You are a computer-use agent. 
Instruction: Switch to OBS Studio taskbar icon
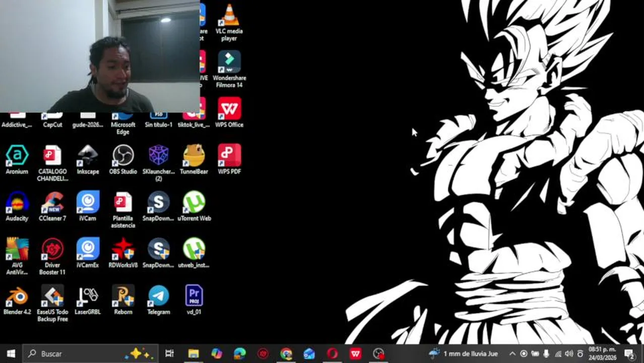[x=378, y=353]
